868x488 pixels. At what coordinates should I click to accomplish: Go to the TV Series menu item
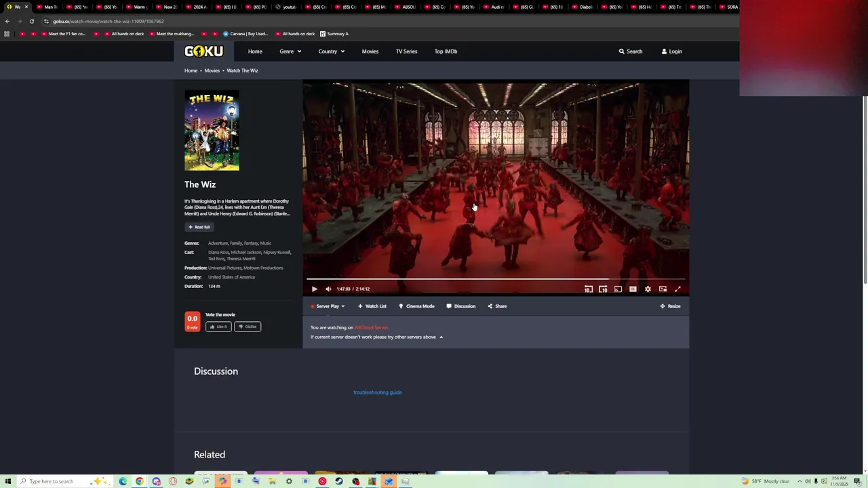tap(406, 52)
